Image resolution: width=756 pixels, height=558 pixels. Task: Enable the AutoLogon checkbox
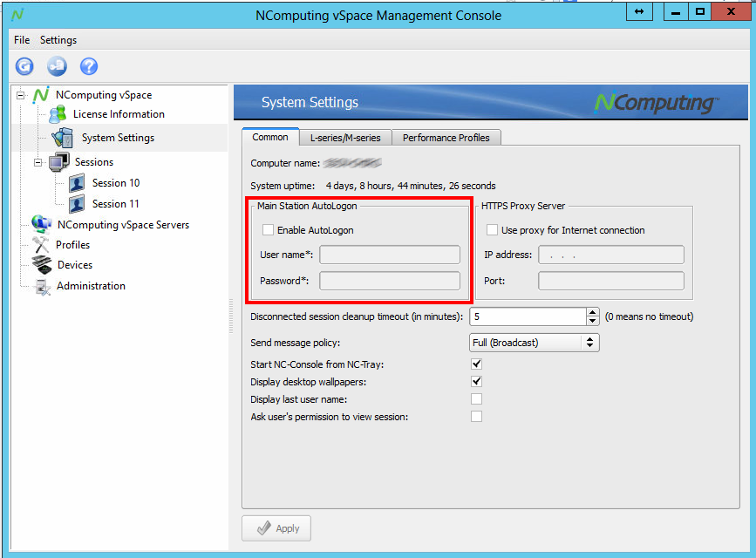point(268,229)
